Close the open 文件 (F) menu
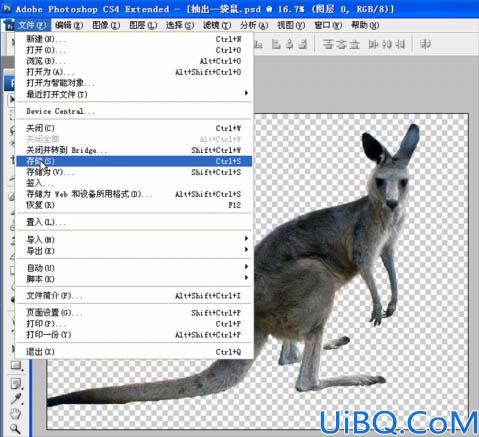This screenshot has width=479, height=437. tap(32, 25)
